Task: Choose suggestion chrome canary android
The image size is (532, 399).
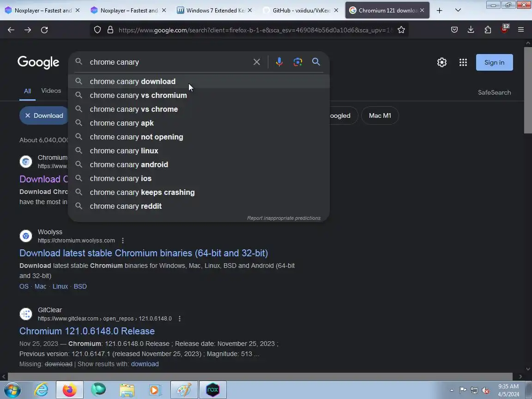Action: [199, 164]
